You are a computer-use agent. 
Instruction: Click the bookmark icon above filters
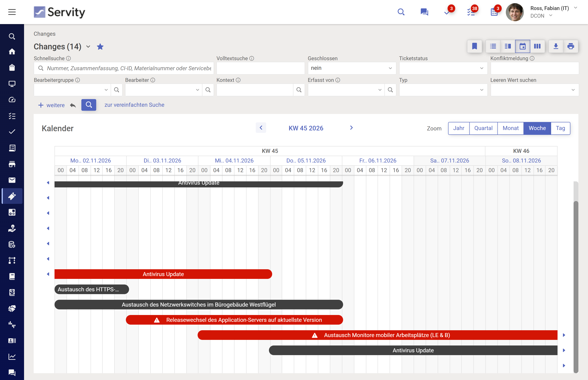474,46
